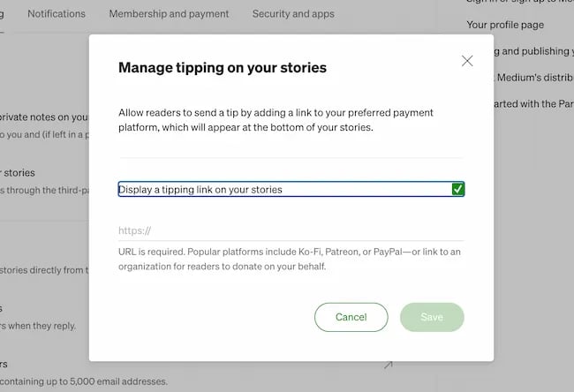Screen dimensions: 574x392
Task: Close the Manage tipping dialog with X
Action: point(467,61)
